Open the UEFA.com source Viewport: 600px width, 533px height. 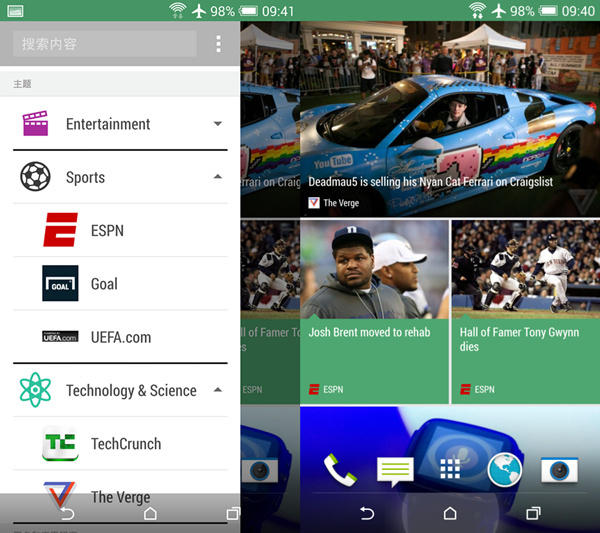tap(120, 337)
